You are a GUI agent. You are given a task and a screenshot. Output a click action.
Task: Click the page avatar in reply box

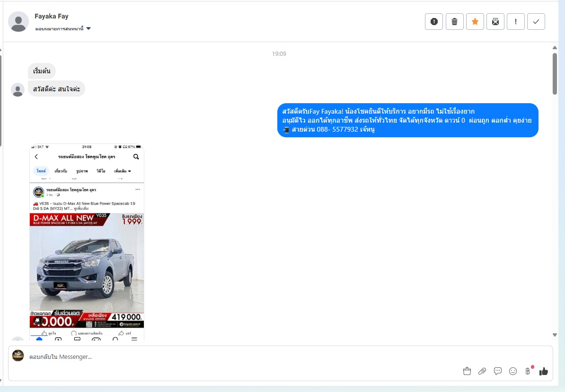pos(18,355)
